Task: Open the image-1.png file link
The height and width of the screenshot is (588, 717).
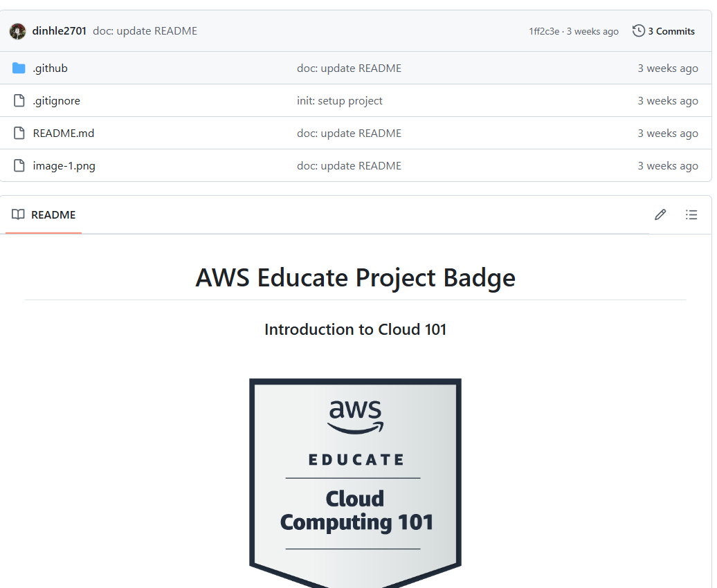Action: coord(64,165)
